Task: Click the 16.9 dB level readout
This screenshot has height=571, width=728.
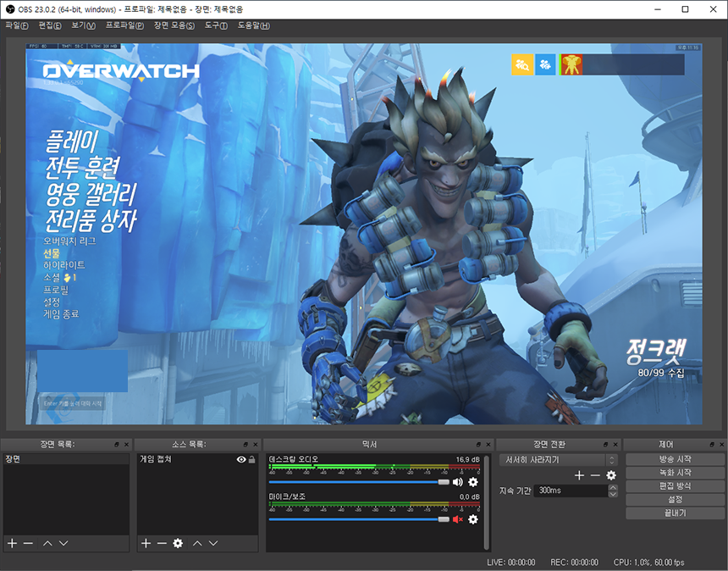Action: tap(467, 459)
